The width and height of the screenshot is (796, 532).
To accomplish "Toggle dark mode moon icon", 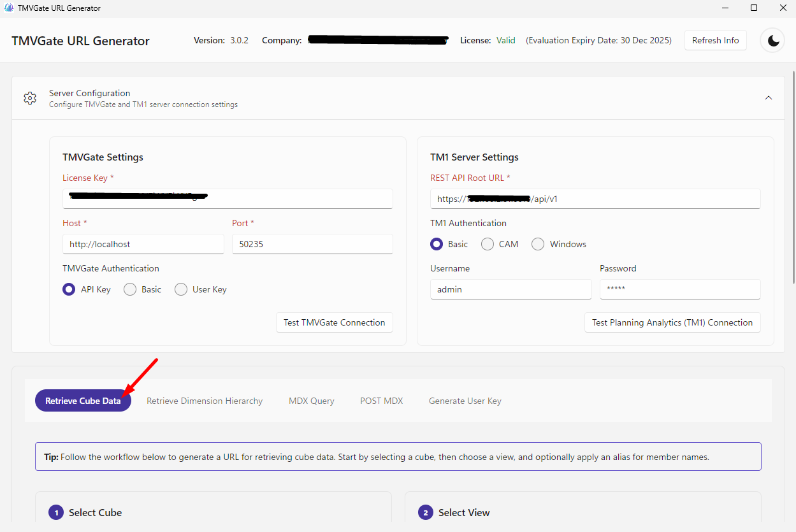I will coord(772,41).
